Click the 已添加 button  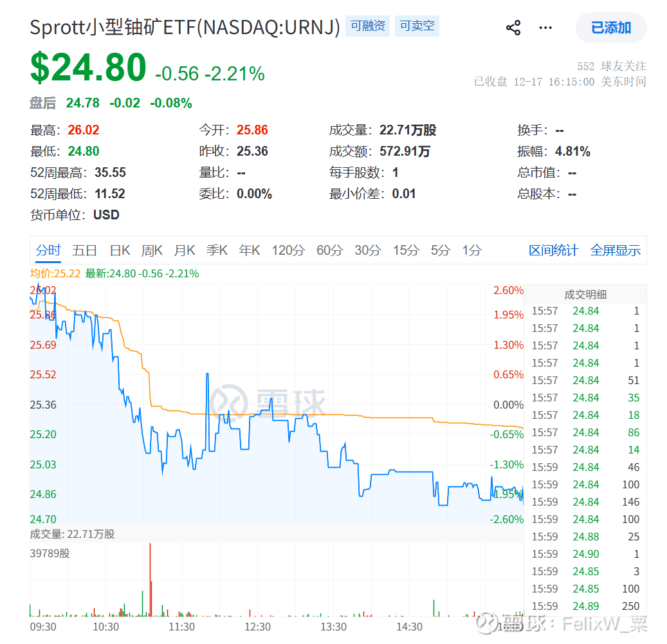pyautogui.click(x=611, y=28)
